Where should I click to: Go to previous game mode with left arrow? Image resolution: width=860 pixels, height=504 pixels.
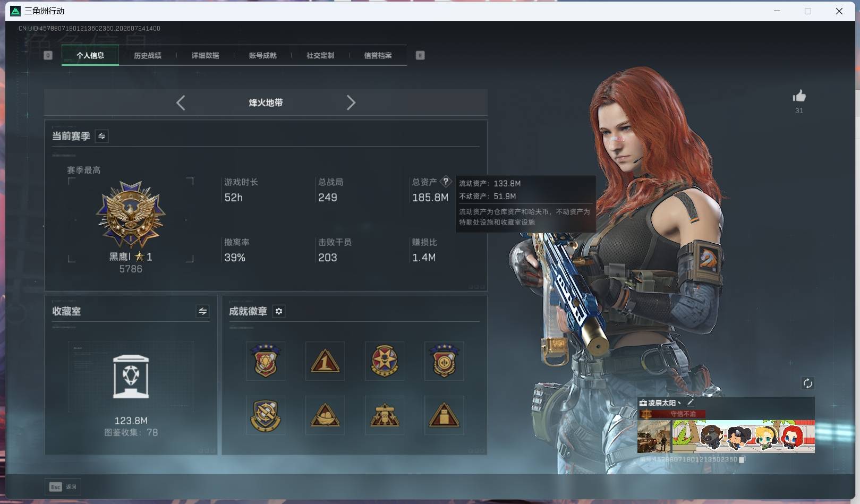pos(181,102)
